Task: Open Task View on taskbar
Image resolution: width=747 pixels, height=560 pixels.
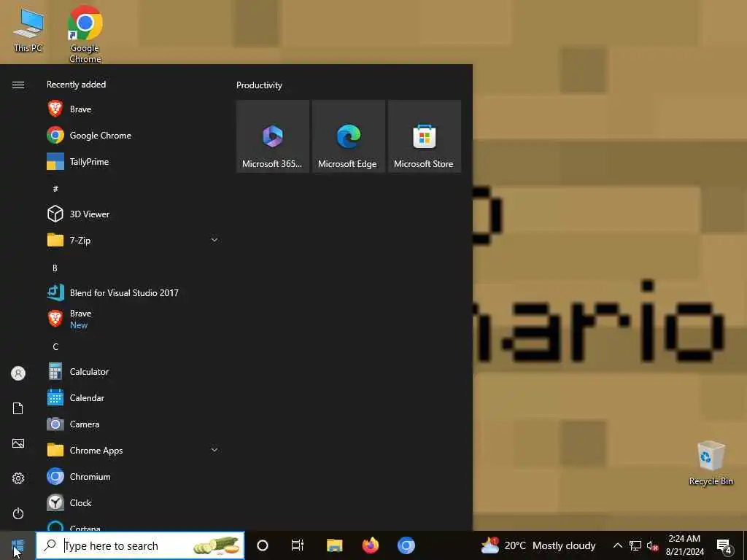Action: 298,545
